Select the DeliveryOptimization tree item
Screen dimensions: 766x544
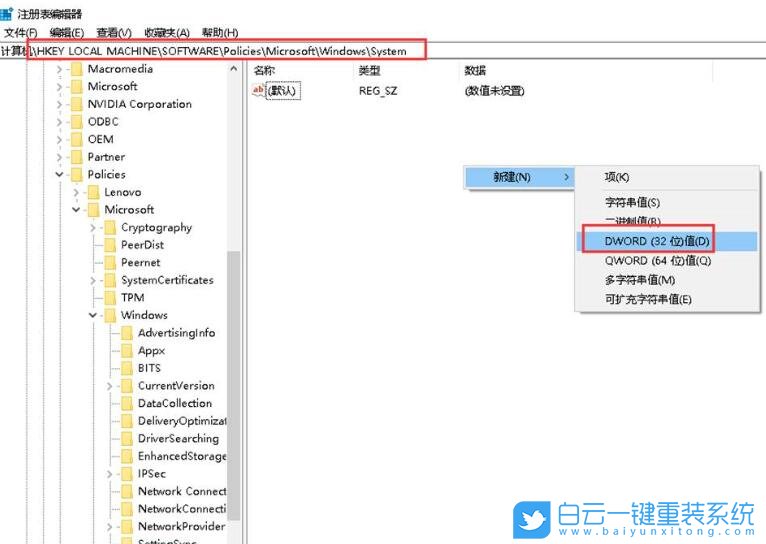point(182,421)
